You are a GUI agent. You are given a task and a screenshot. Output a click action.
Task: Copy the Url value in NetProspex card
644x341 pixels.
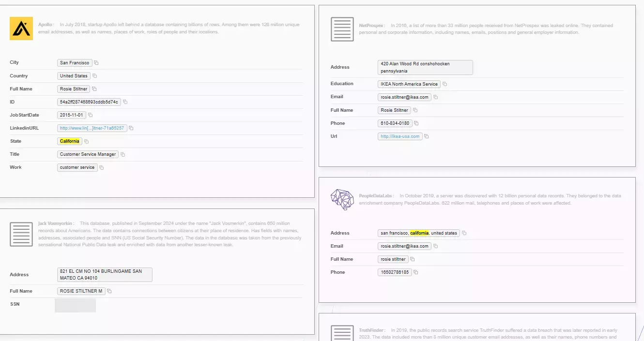426,136
